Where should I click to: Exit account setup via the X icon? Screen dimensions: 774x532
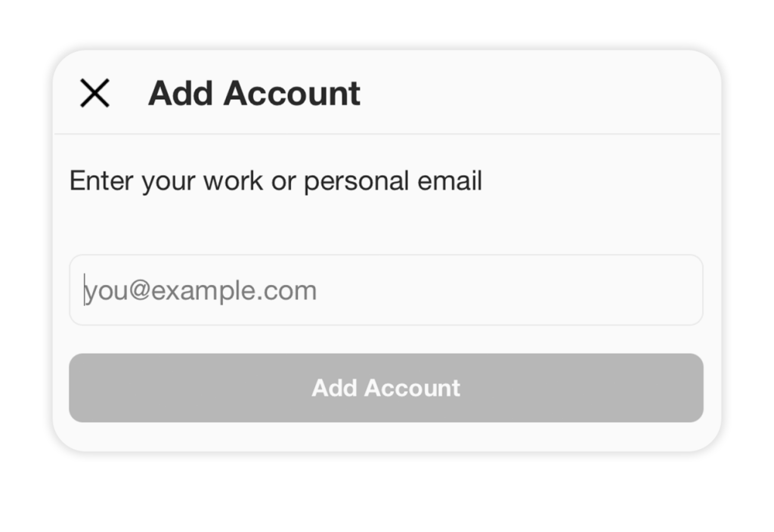(x=95, y=94)
